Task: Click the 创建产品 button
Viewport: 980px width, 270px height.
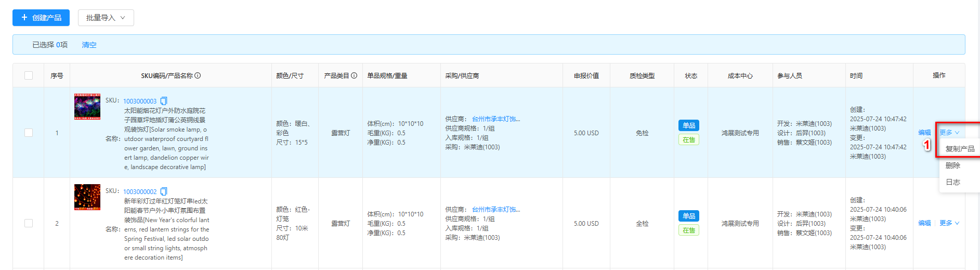Action: (41, 18)
